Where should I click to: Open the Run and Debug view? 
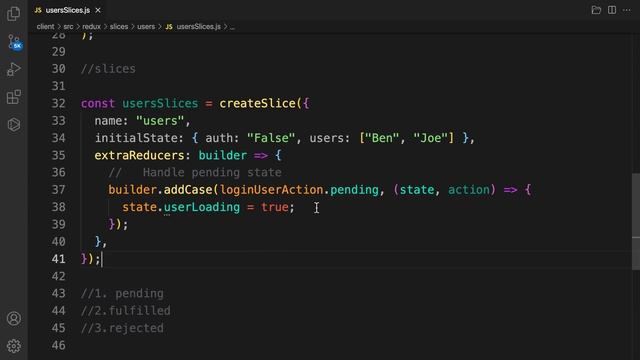[x=13, y=69]
